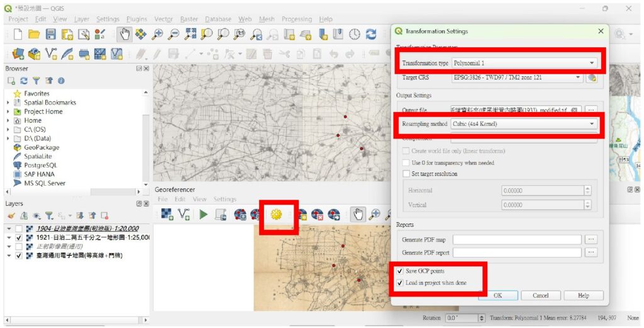Click the New SpatiaLite Layer feather icon

point(67,54)
